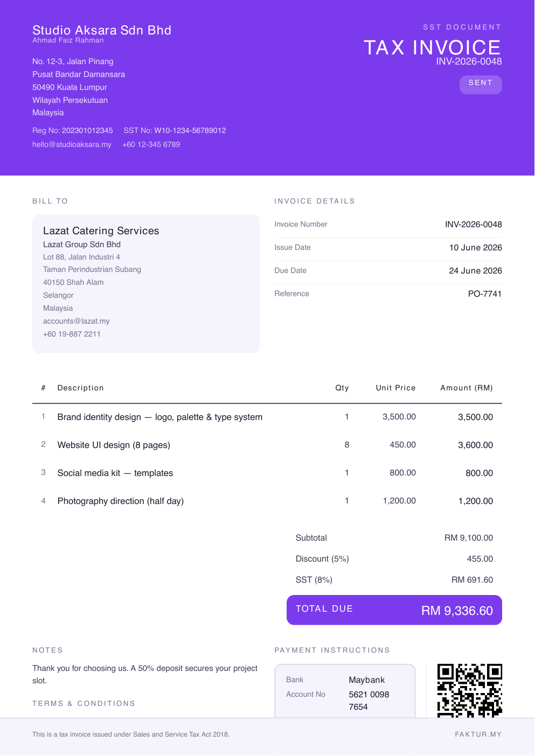Viewport: 535px width, 756px height.
Task: Click the hello@studioaksara.my email address
Action: pyautogui.click(x=72, y=144)
